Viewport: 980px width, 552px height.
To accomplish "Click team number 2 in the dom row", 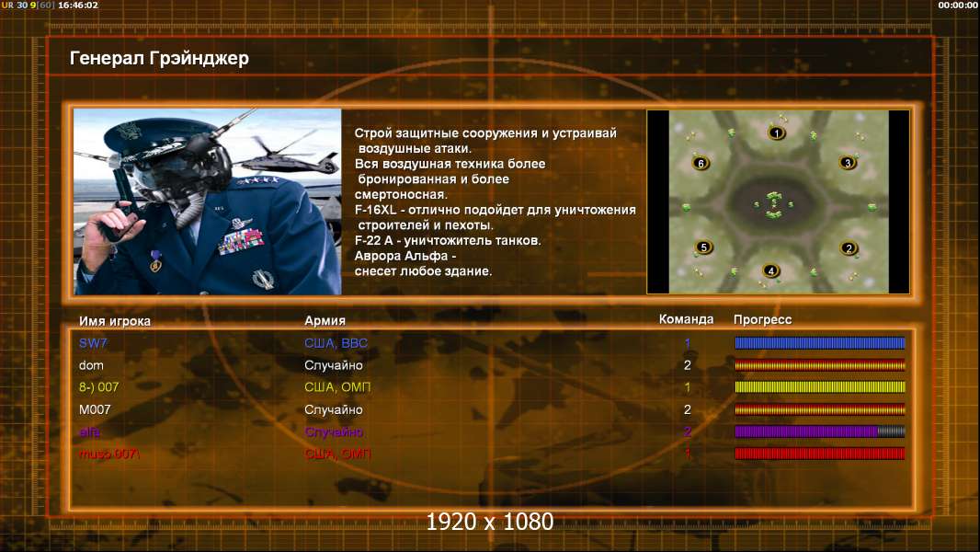I will pos(688,365).
